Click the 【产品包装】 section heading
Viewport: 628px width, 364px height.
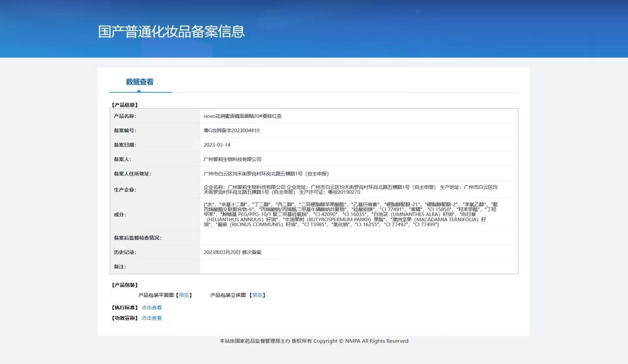(124, 285)
